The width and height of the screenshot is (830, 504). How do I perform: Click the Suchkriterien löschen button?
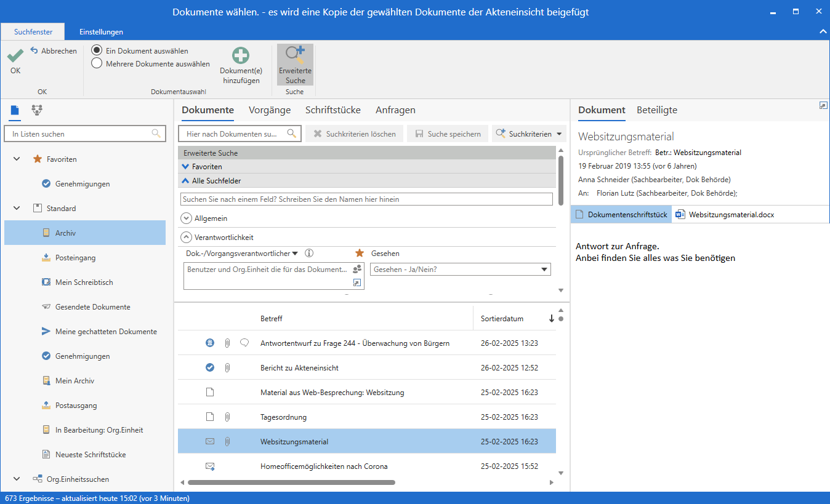355,134
